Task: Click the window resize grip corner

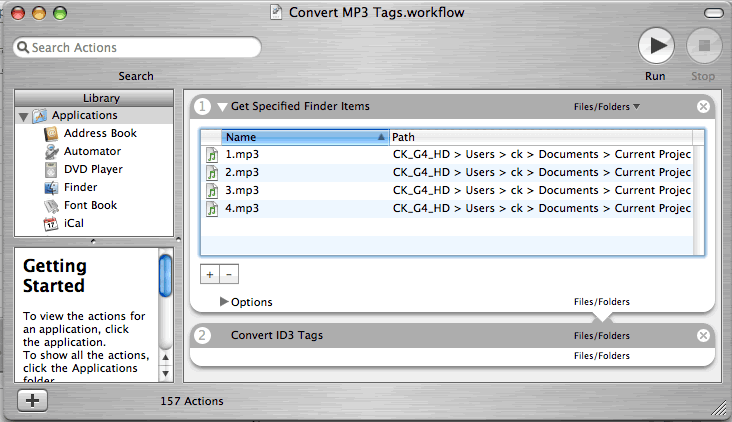Action: [x=719, y=408]
